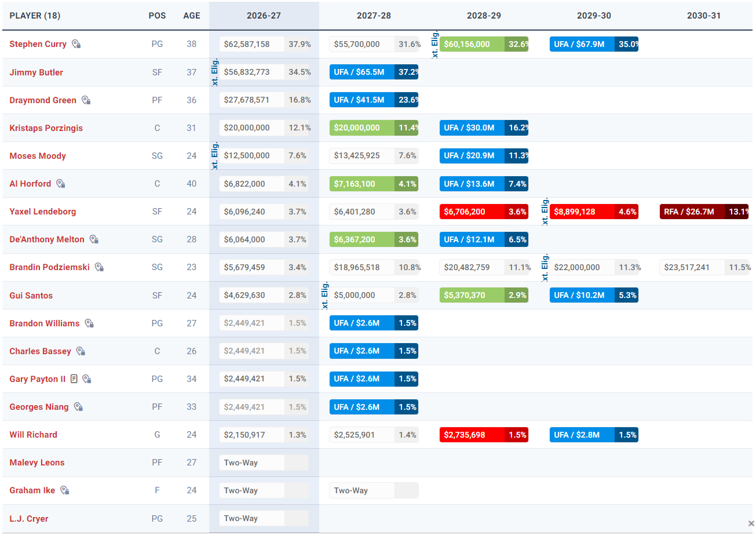Click Stephen Curry's green $60,156,000 2028-29 cell

484,44
